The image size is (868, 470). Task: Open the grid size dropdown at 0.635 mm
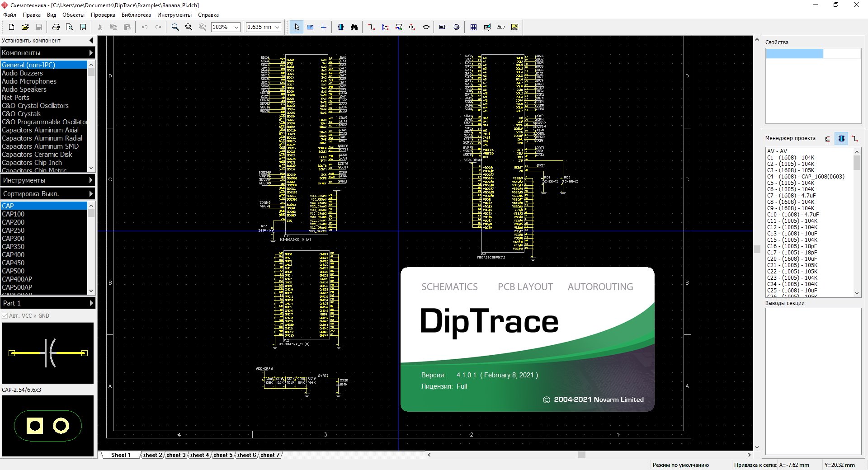pyautogui.click(x=277, y=27)
